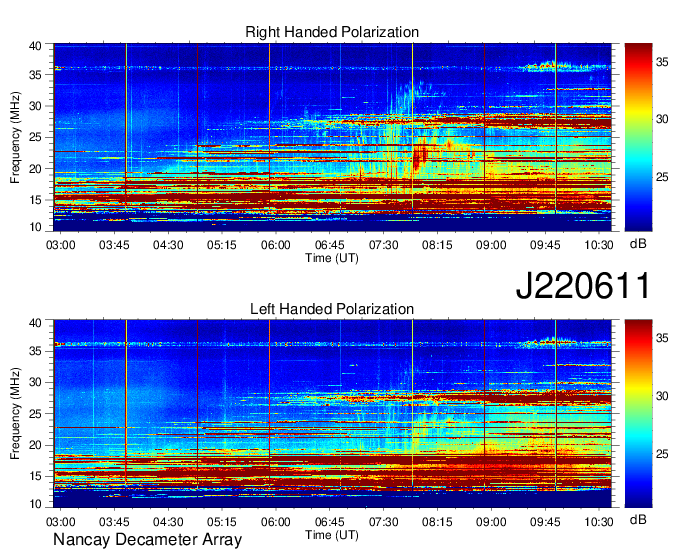
Task: Click the "35" value on Right Handed colorbar
Action: coord(662,62)
